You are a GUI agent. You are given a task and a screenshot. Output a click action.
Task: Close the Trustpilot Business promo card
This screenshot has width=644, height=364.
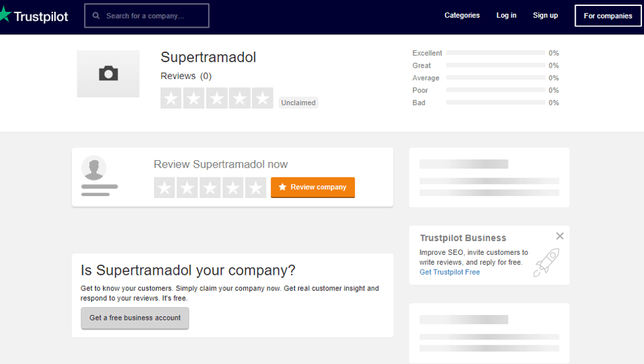click(560, 236)
